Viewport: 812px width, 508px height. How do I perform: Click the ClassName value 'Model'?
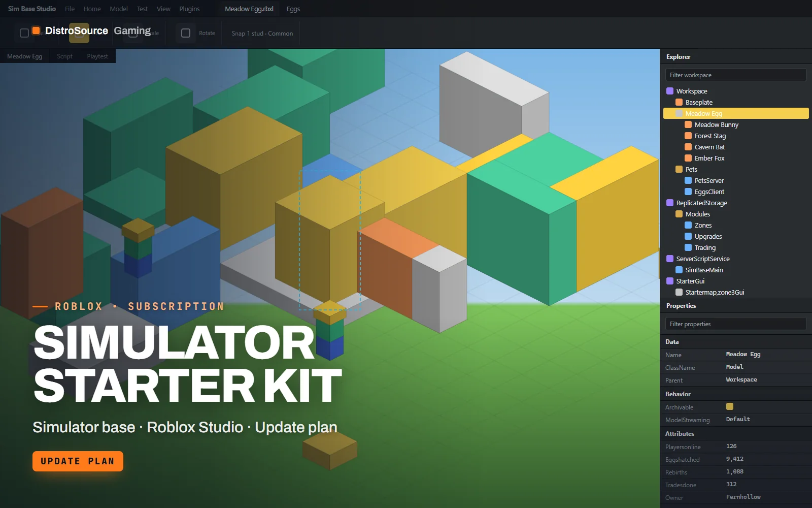[x=735, y=367]
